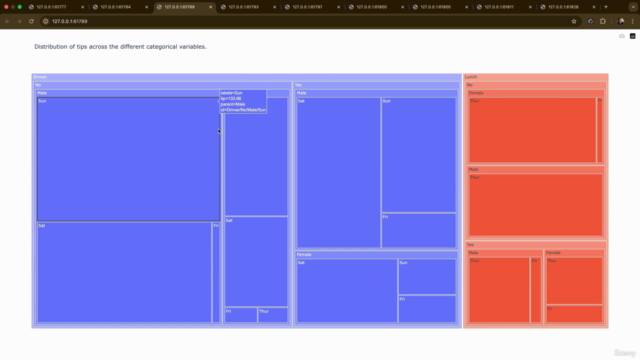Open the Chrome three-dot menu
Viewport: 640px width, 360px height.
(633, 21)
